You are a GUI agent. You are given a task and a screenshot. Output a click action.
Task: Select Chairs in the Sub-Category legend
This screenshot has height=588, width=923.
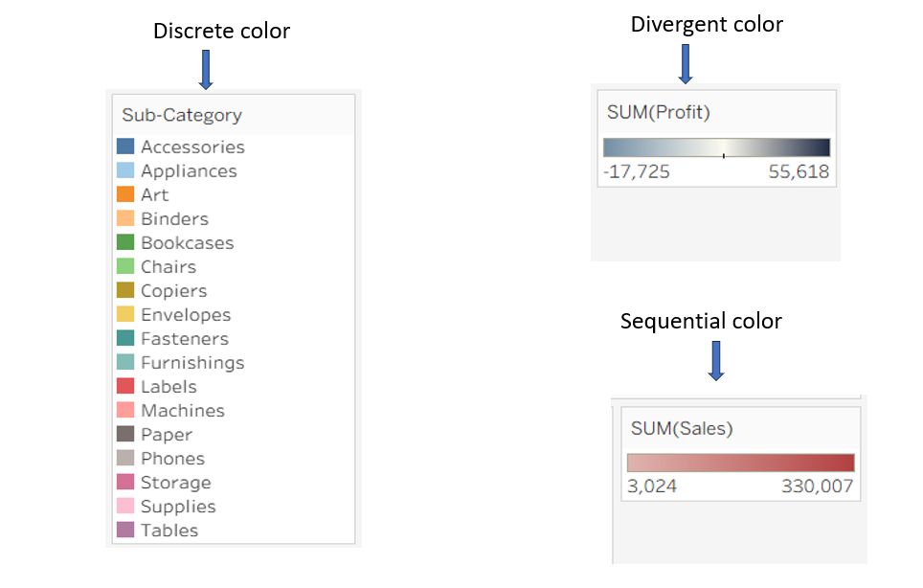pyautogui.click(x=169, y=266)
